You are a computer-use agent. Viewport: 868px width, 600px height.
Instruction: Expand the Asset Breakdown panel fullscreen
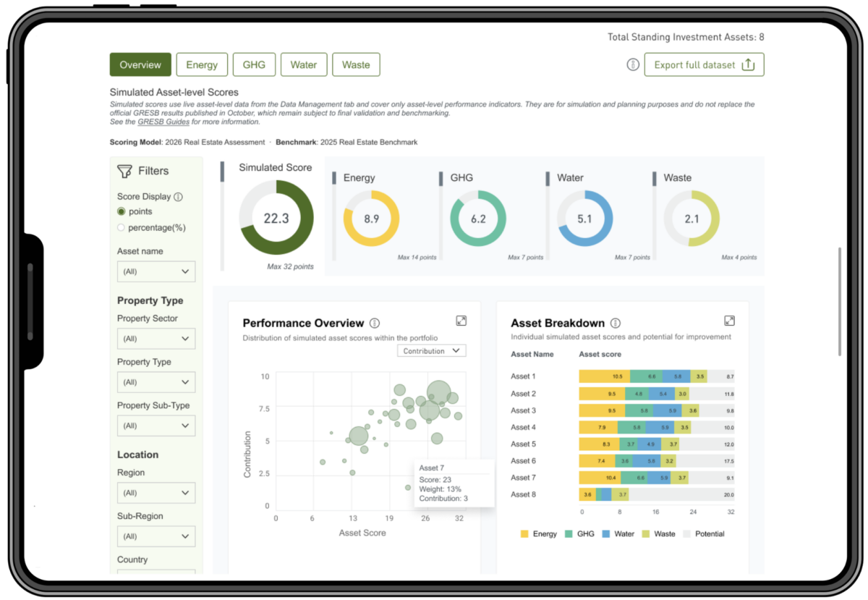tap(729, 321)
